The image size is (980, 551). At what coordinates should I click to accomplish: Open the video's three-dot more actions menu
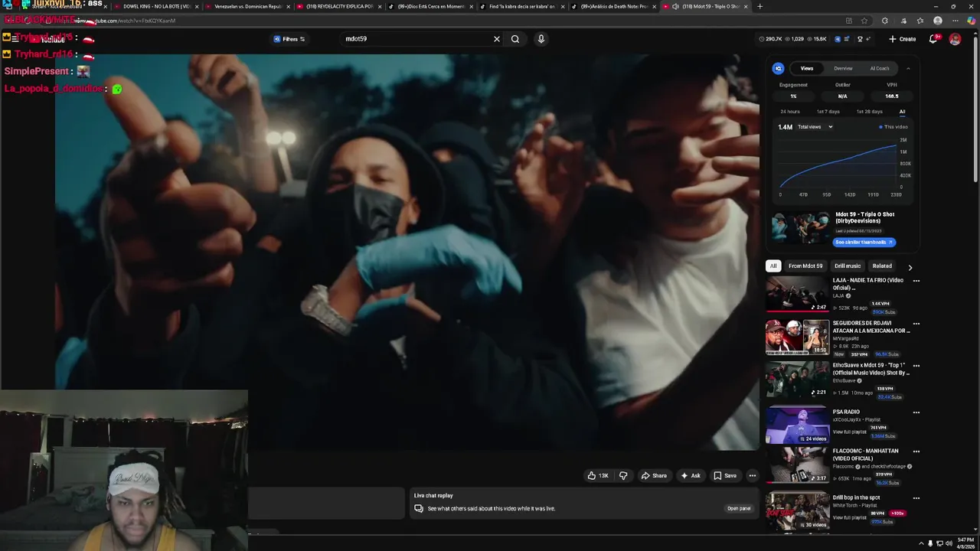pyautogui.click(x=753, y=476)
